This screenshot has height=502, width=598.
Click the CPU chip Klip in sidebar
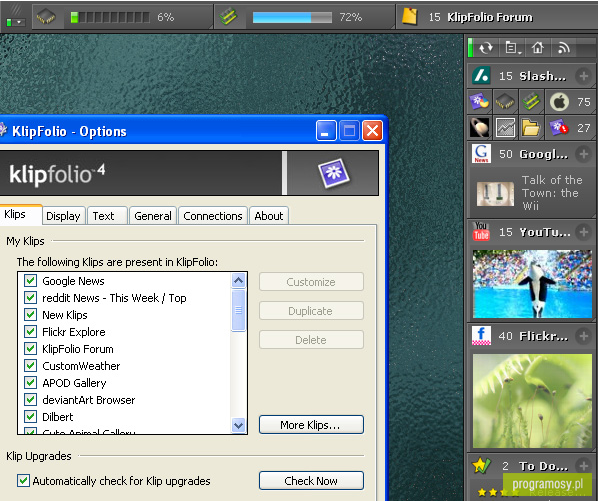[505, 102]
